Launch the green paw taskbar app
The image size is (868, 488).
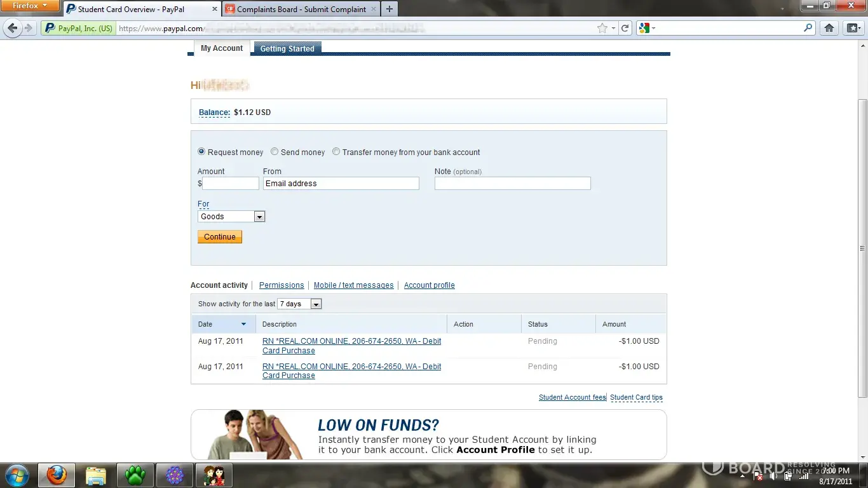coord(135,475)
